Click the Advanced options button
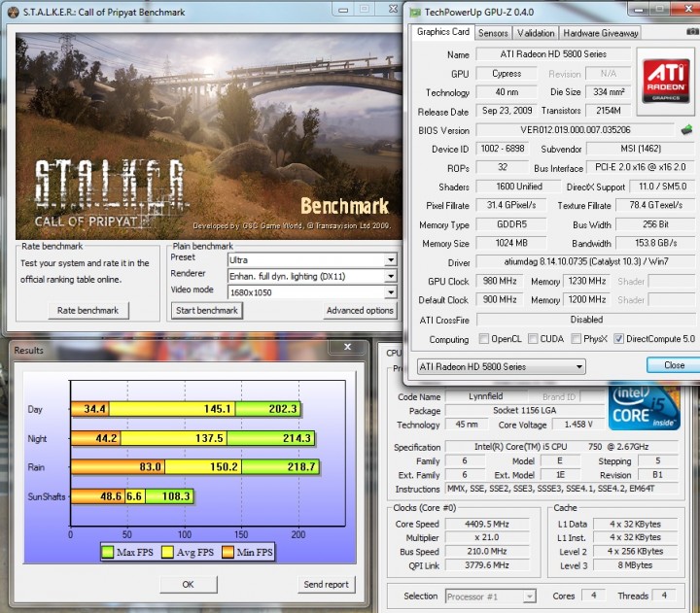This screenshot has height=613, width=700. [x=360, y=311]
